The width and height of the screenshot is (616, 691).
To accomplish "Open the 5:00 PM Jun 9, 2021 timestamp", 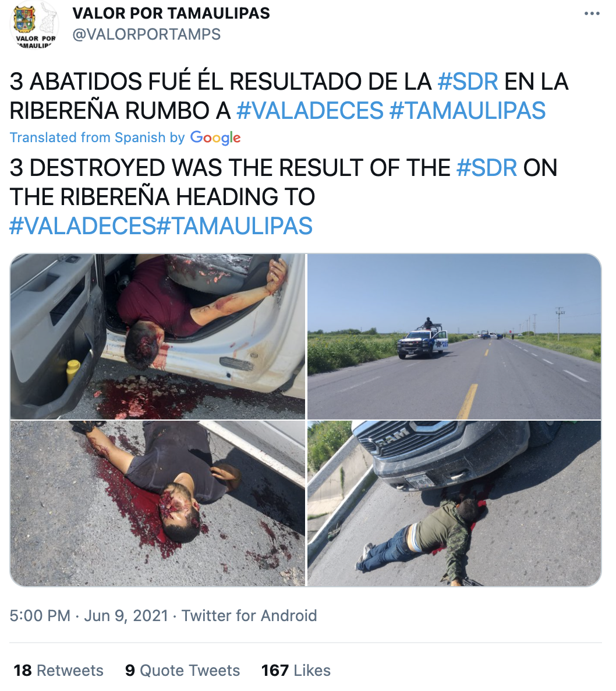I will click(89, 616).
